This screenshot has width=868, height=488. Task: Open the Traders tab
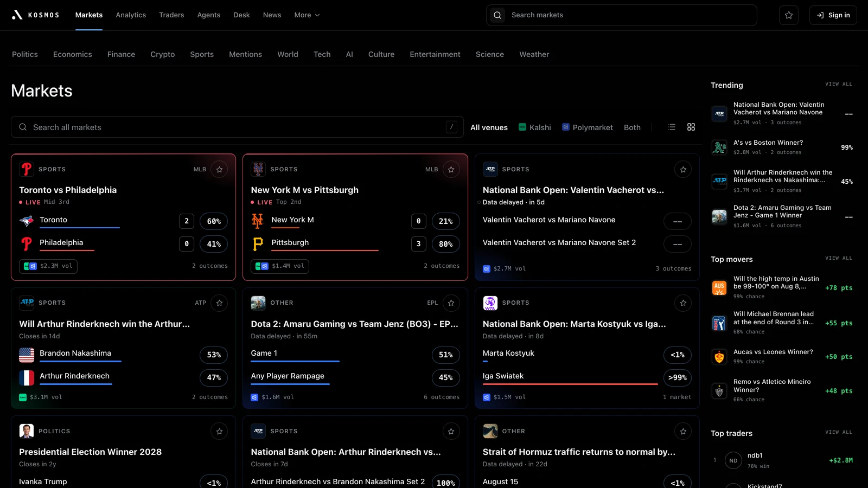click(x=171, y=15)
